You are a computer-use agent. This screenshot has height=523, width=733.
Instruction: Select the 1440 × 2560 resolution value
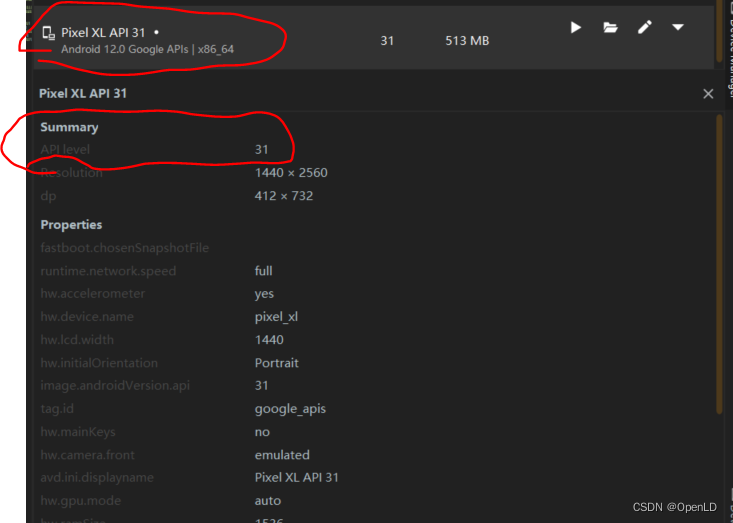[291, 173]
